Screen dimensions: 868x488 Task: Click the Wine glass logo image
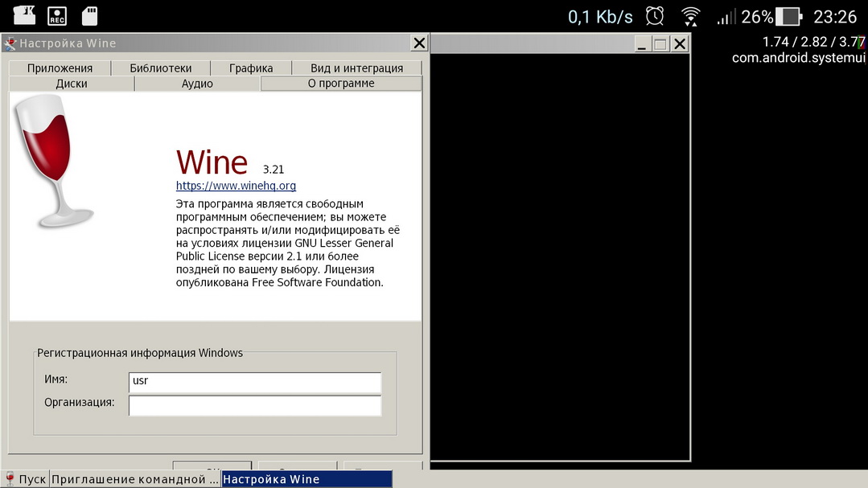pos(54,161)
